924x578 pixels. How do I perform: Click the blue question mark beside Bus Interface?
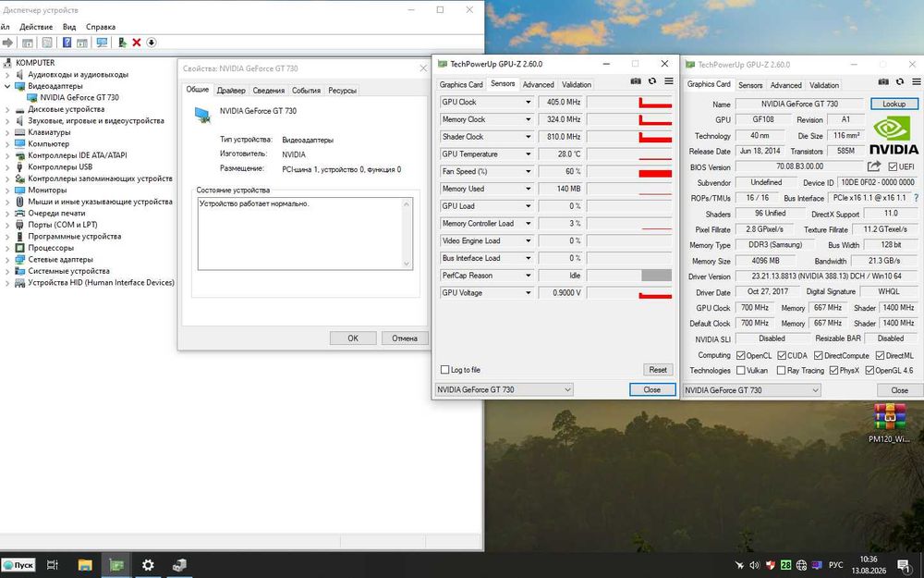pos(917,198)
